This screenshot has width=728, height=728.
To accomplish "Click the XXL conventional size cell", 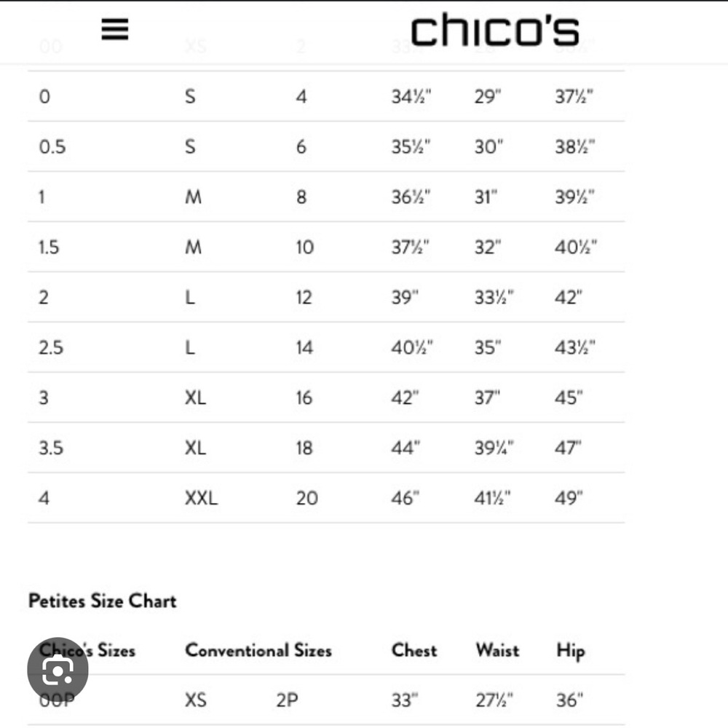I will point(201,498).
